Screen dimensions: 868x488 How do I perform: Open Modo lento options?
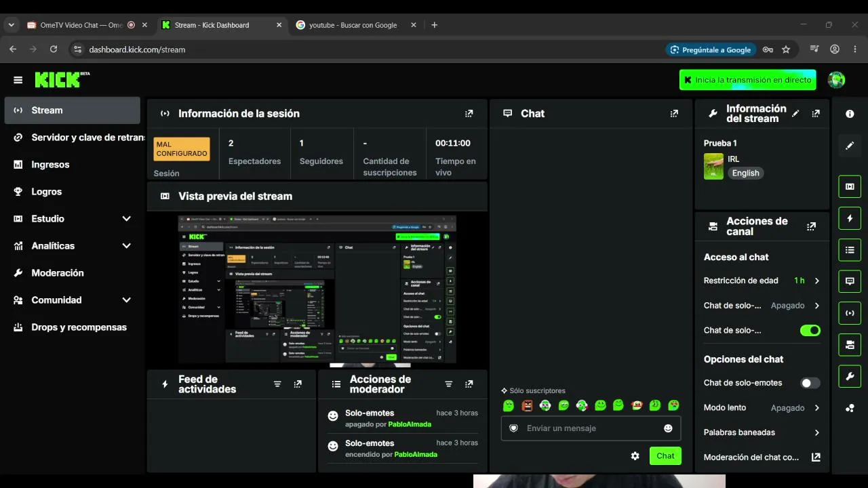(x=762, y=408)
